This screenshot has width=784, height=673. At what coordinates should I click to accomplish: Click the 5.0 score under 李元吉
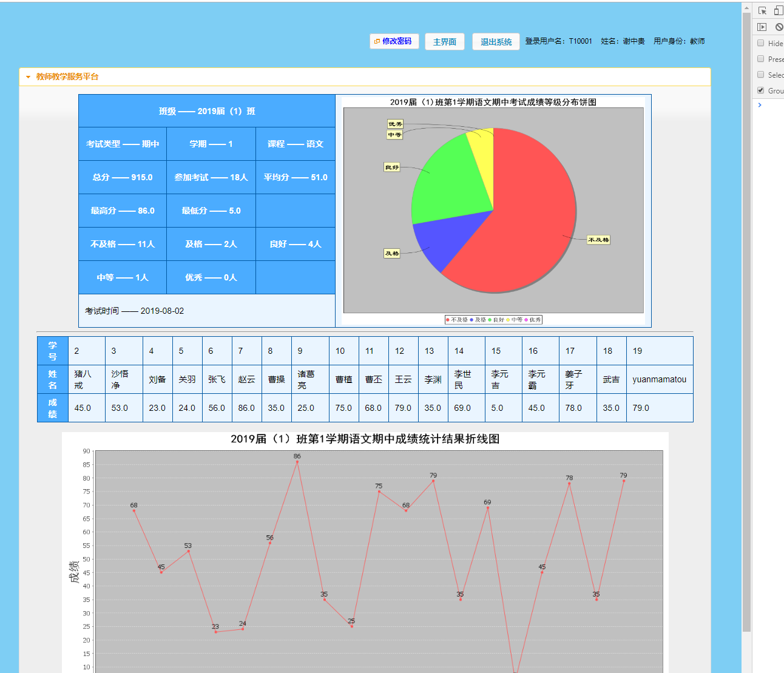click(x=497, y=408)
